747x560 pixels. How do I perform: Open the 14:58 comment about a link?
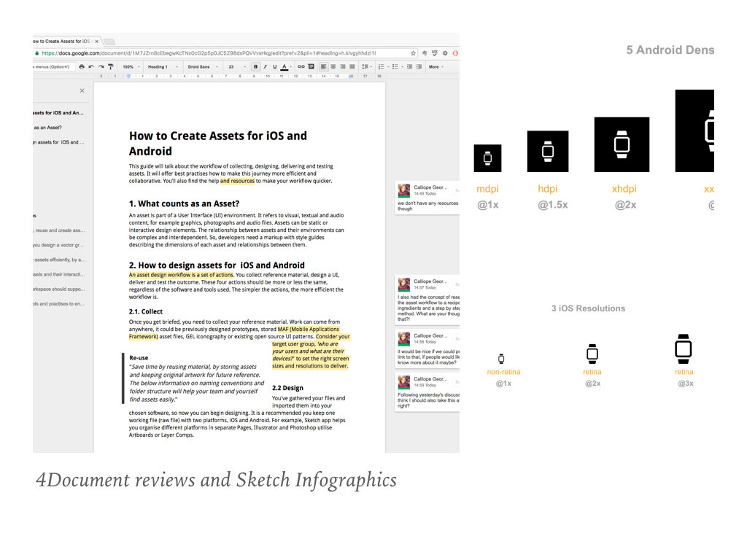(427, 349)
